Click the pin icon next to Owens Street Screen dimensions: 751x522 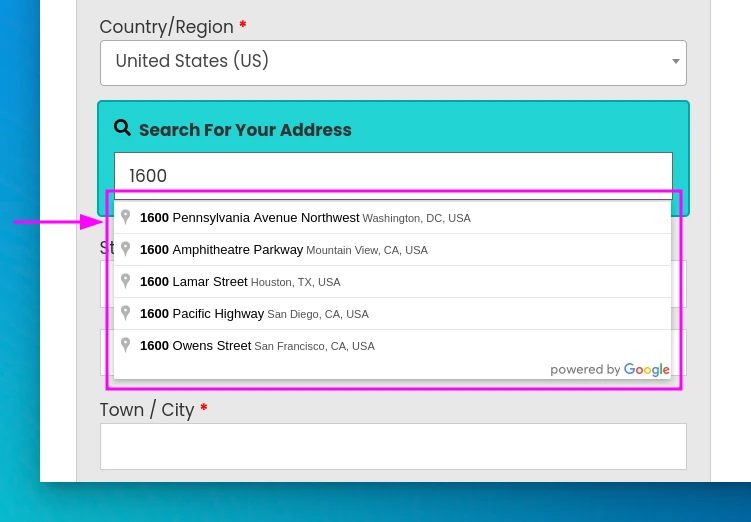point(125,345)
